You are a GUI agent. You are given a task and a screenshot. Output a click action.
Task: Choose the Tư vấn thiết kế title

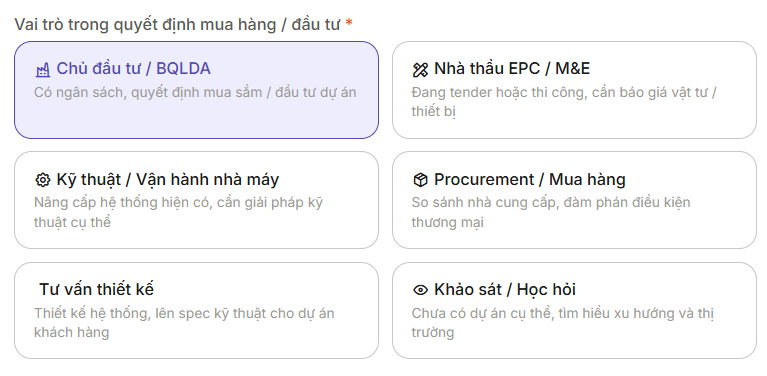click(96, 289)
